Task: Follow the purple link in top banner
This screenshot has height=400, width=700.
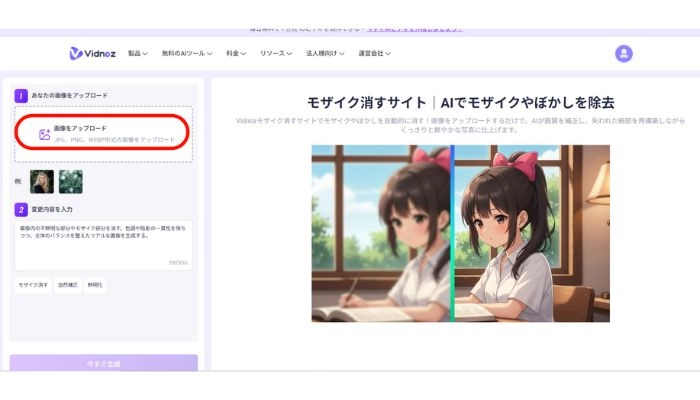Action: (414, 29)
